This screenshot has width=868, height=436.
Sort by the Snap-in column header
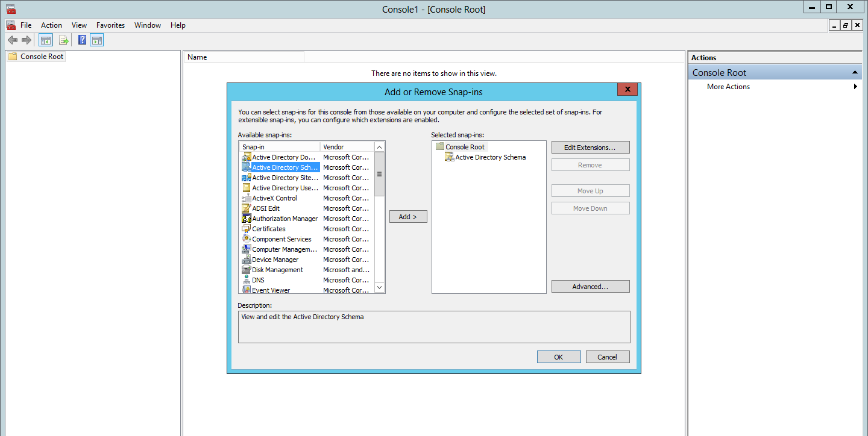pyautogui.click(x=280, y=147)
